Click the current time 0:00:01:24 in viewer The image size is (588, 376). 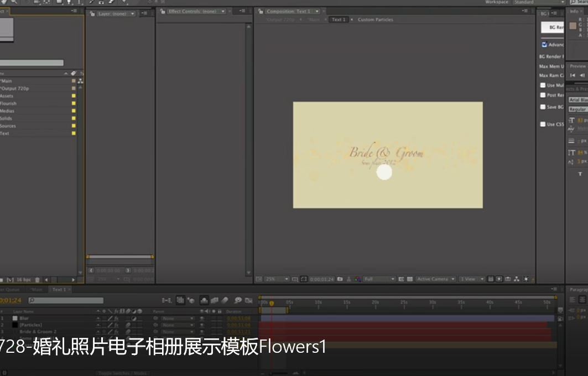click(x=321, y=279)
